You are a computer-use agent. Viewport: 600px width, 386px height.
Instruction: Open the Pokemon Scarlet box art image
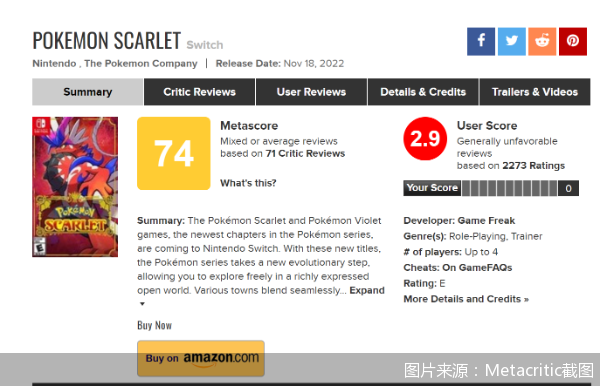coord(75,187)
